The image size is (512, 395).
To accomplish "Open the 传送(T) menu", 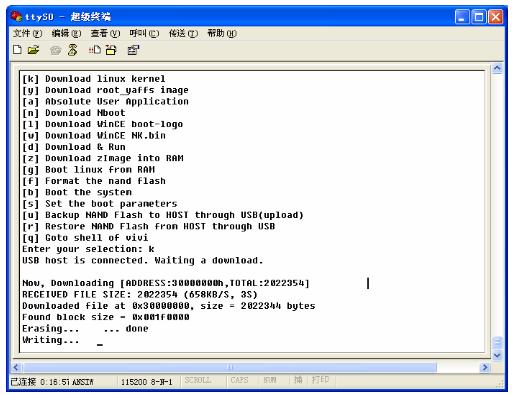I will (x=183, y=33).
